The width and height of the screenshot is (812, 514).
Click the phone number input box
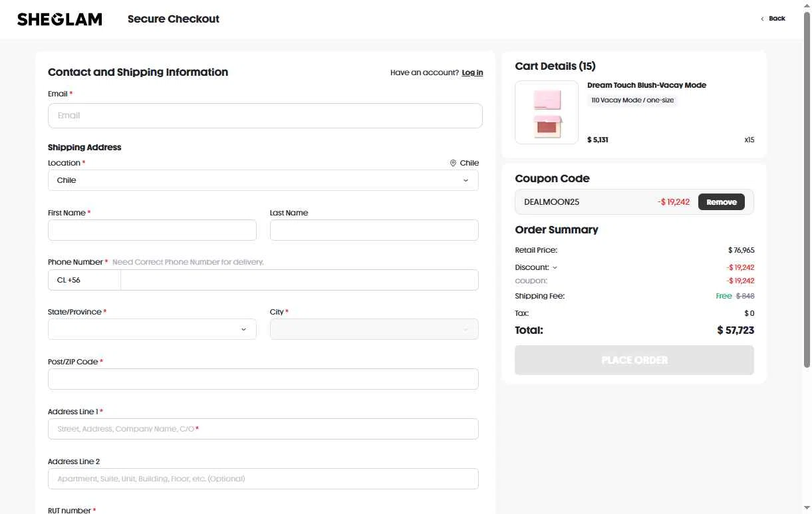click(x=299, y=280)
